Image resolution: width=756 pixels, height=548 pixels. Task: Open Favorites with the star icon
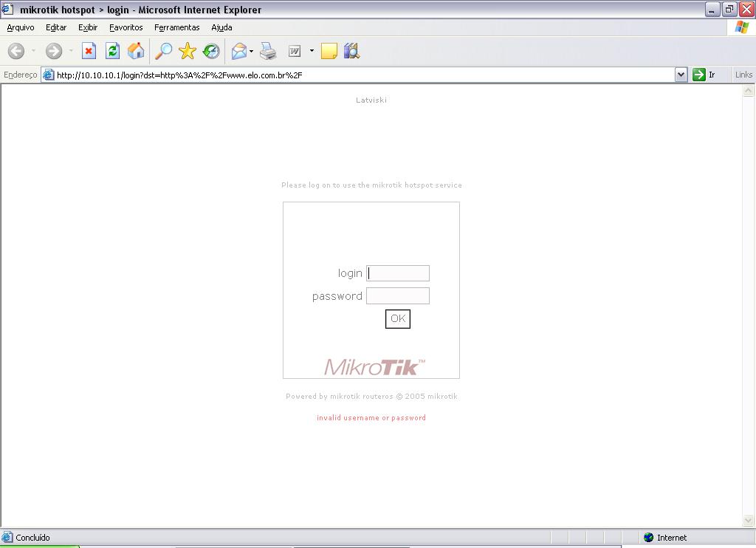187,51
